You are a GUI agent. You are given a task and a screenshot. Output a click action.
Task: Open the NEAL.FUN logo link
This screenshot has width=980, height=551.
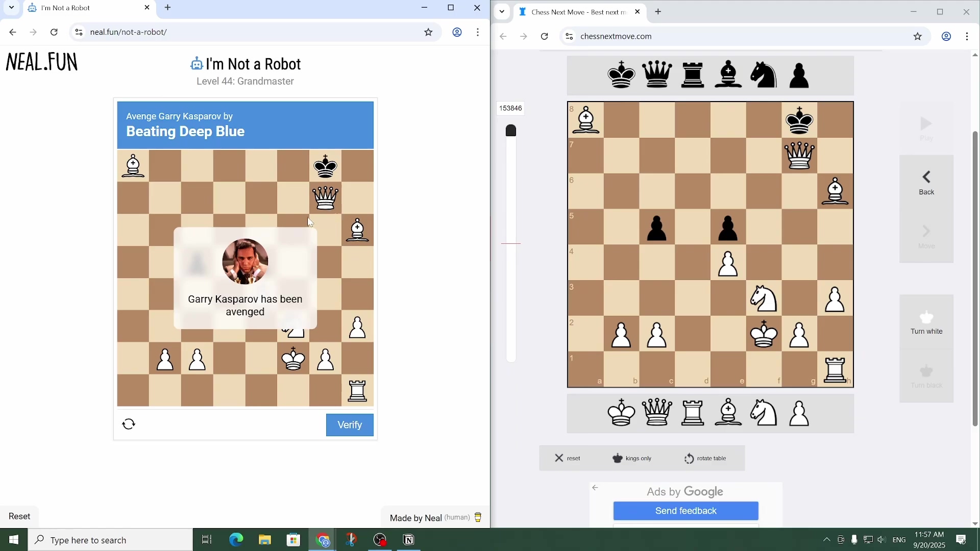click(x=42, y=62)
